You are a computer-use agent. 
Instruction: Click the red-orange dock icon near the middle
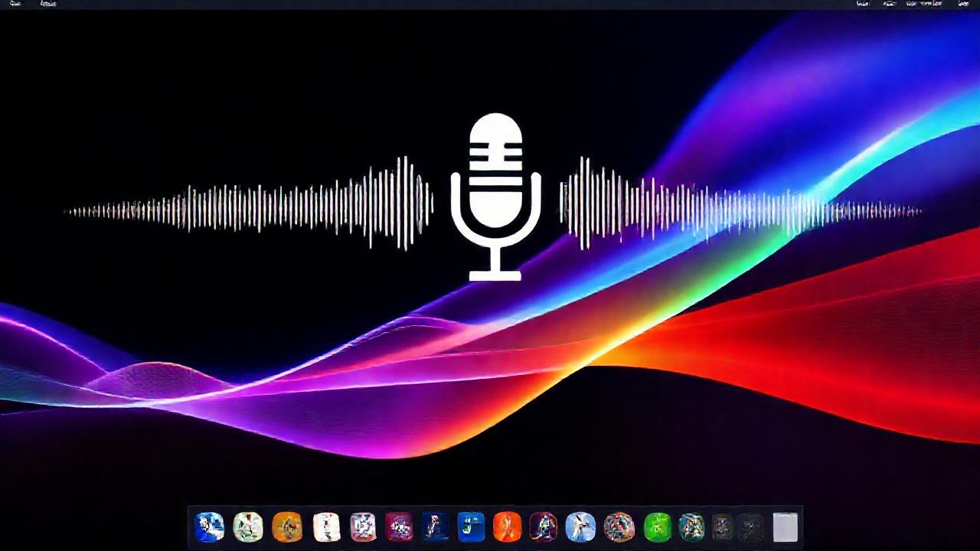(x=505, y=526)
